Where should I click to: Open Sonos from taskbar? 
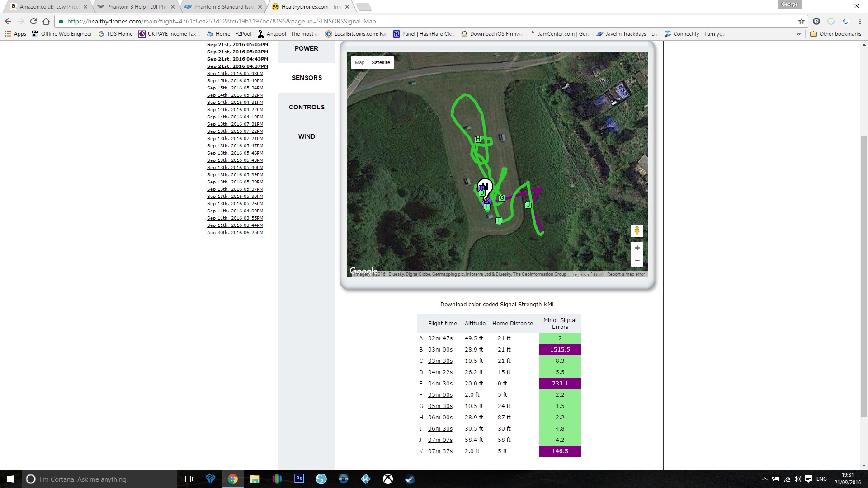pos(343,479)
